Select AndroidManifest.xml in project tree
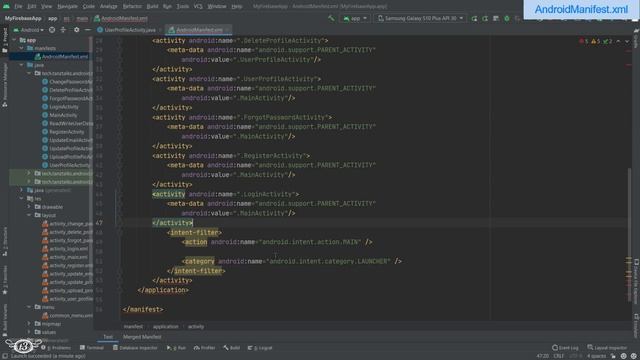The image size is (640, 360). 61,56
